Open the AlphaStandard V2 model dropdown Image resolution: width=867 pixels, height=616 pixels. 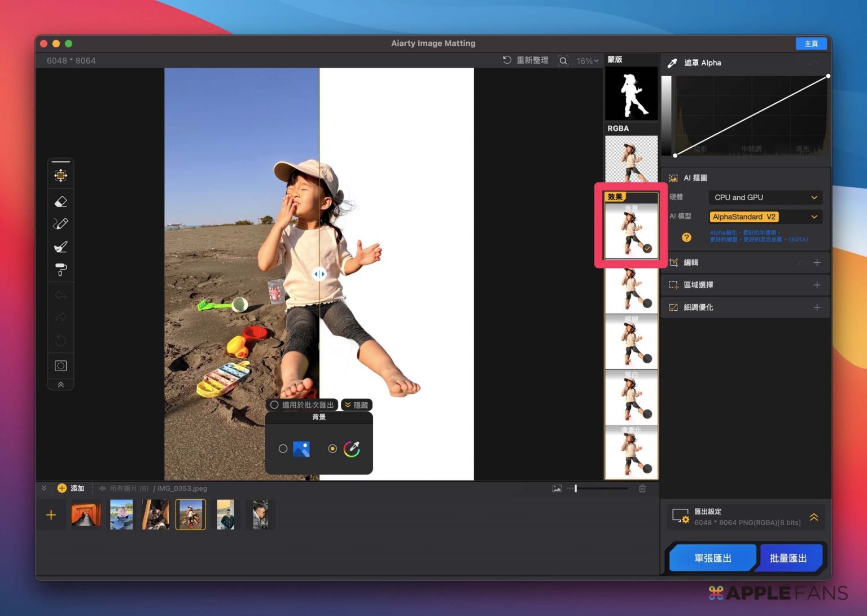point(765,217)
